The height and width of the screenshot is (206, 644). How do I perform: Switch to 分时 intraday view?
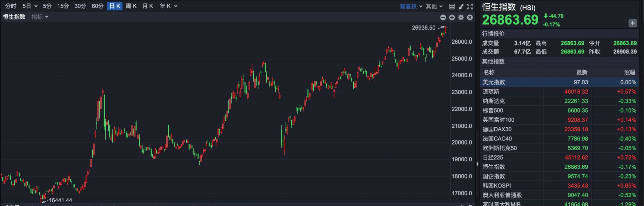coord(11,6)
